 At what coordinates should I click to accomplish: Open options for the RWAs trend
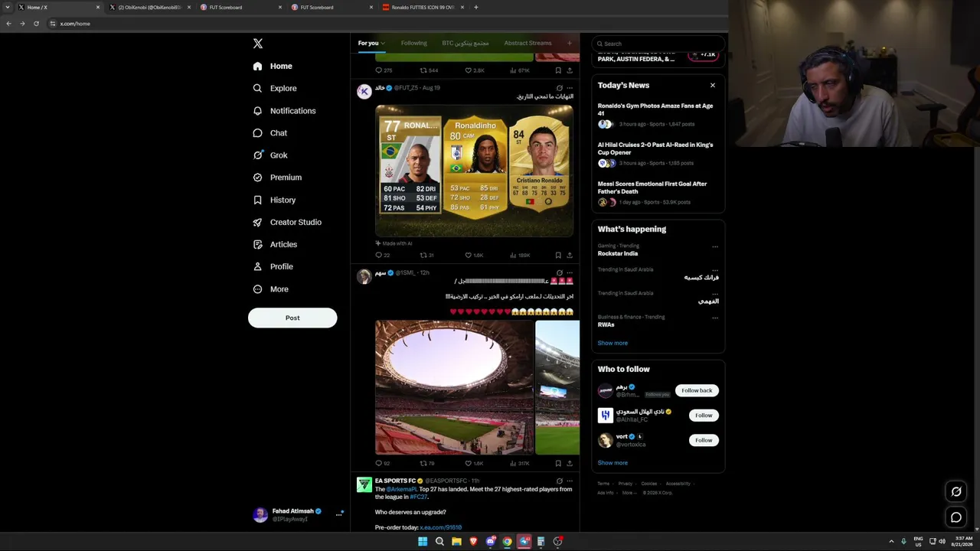[715, 318]
